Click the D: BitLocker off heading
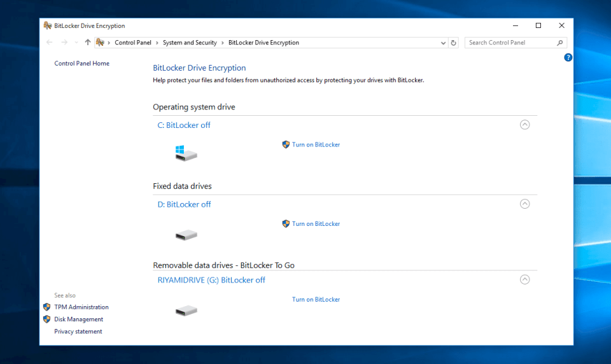Image resolution: width=611 pixels, height=364 pixels. 184,204
